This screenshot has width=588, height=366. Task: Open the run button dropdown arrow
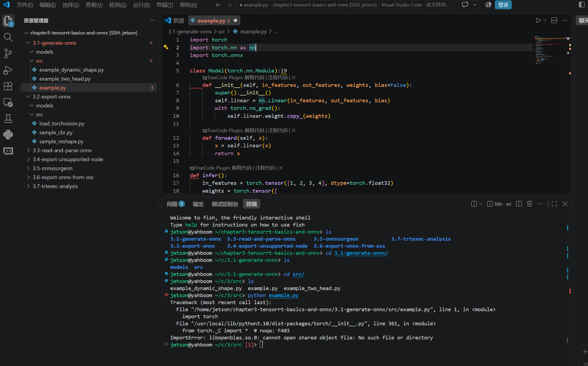click(545, 21)
